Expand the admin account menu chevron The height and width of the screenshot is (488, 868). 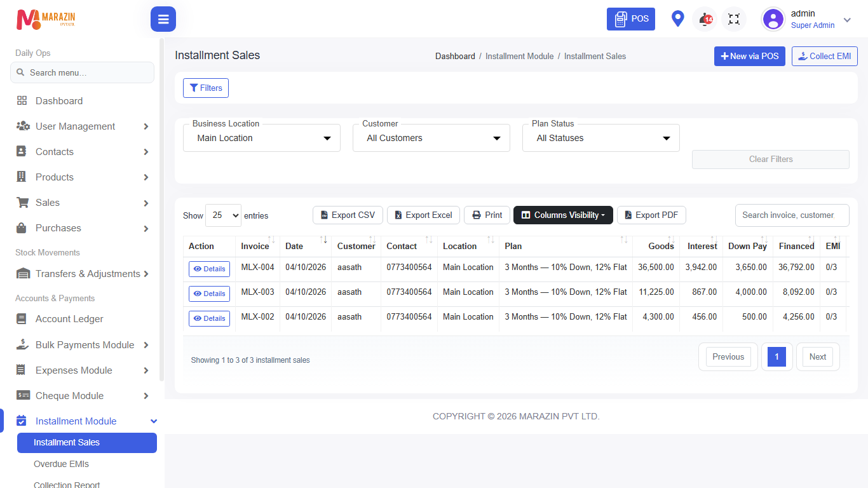[x=847, y=20]
